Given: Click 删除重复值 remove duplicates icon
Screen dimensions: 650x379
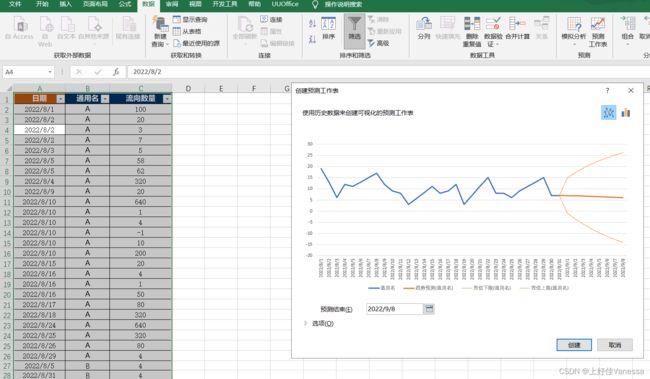Looking at the screenshot, I should point(472,32).
